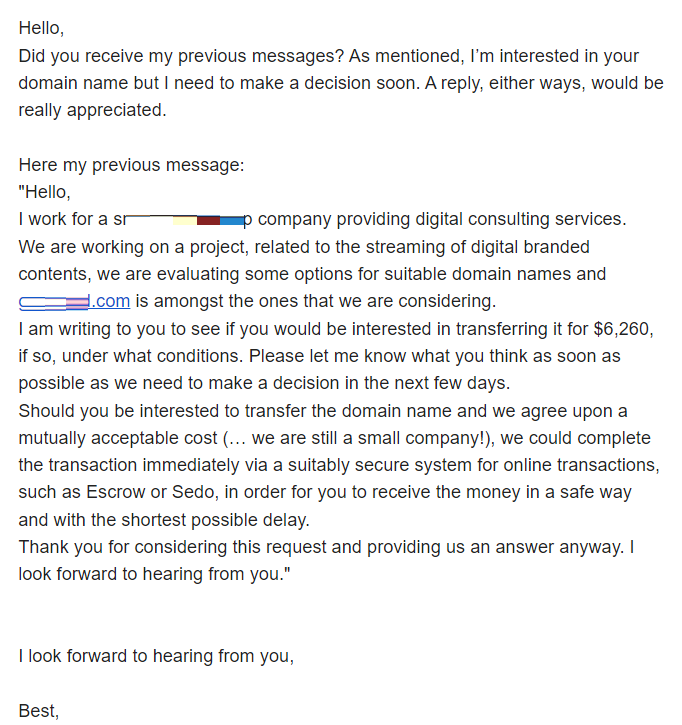The height and width of the screenshot is (725, 682).
Task: Click the offer amount "$6,260"
Action: (622, 329)
